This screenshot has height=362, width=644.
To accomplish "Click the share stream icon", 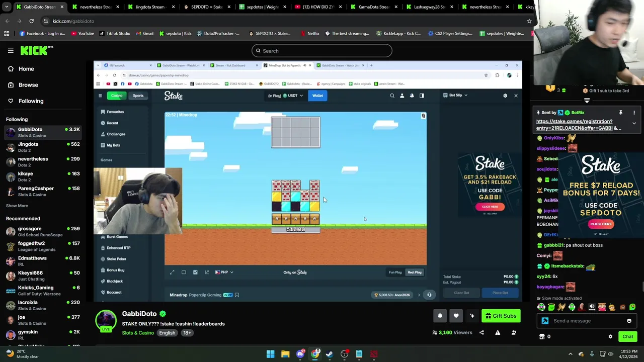I will [x=481, y=332].
